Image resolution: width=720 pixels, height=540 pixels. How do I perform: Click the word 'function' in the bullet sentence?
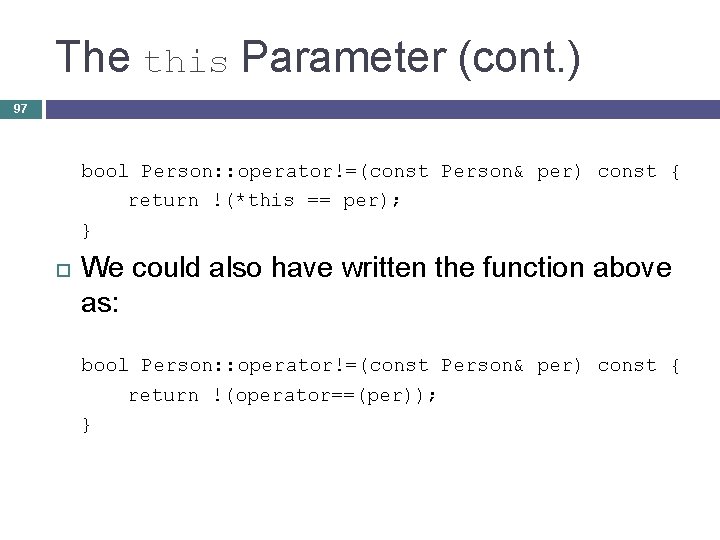[x=537, y=268]
